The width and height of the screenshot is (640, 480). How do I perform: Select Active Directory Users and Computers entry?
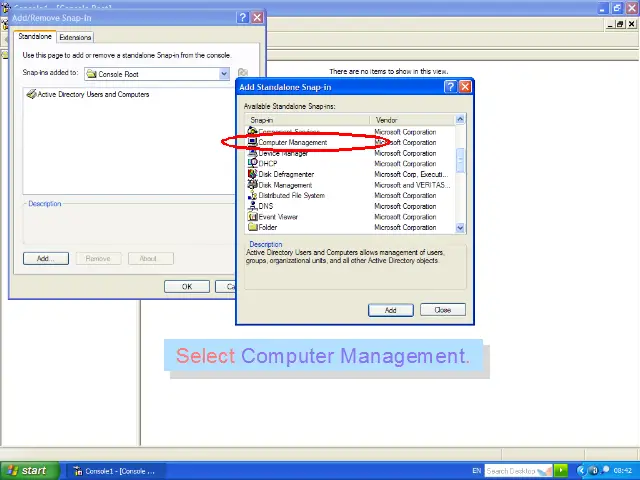point(92,94)
